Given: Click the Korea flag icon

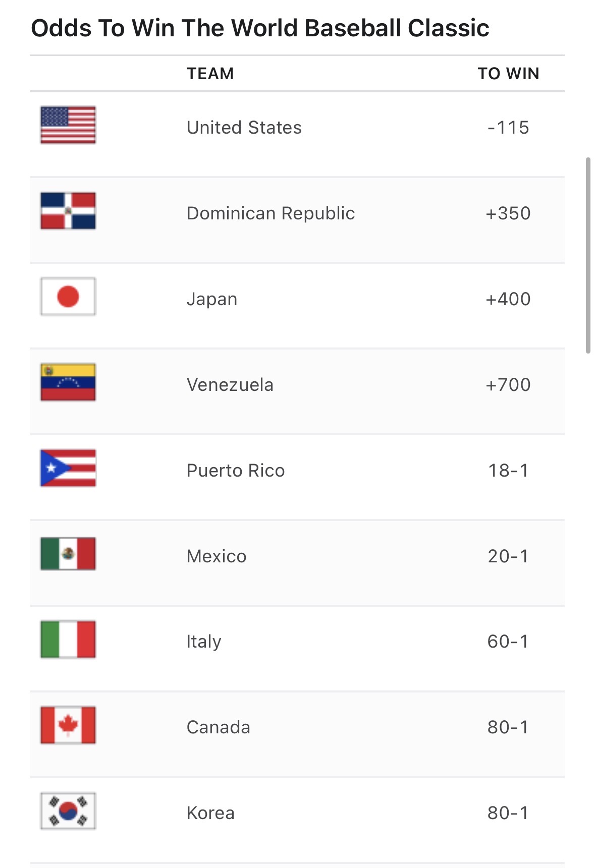Looking at the screenshot, I should click(x=68, y=811).
